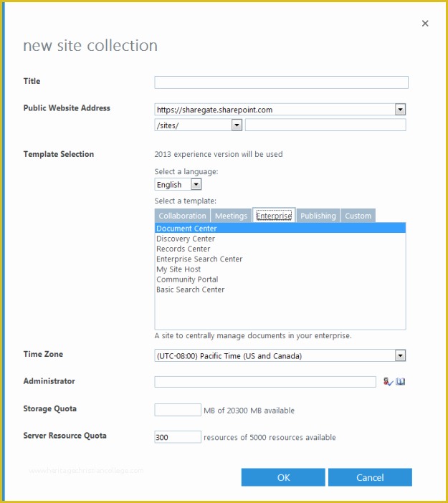The image size is (448, 503).
Task: Switch to the Meetings template tab
Action: tap(231, 216)
